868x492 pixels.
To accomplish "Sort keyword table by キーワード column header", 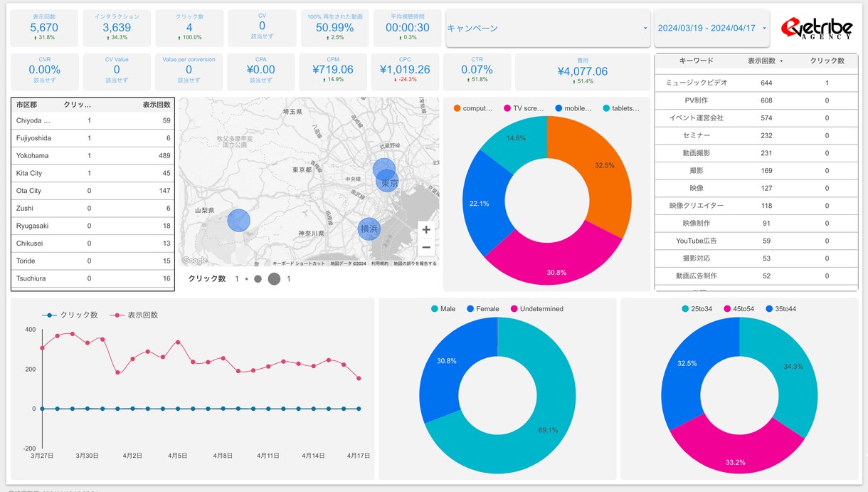I will (x=696, y=61).
